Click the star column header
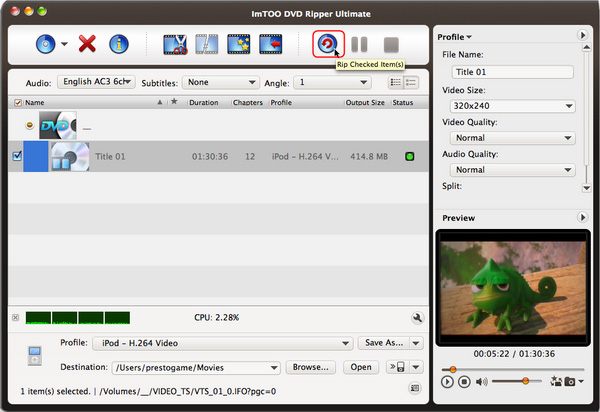Screen dimensions: 600x412 tap(174, 101)
